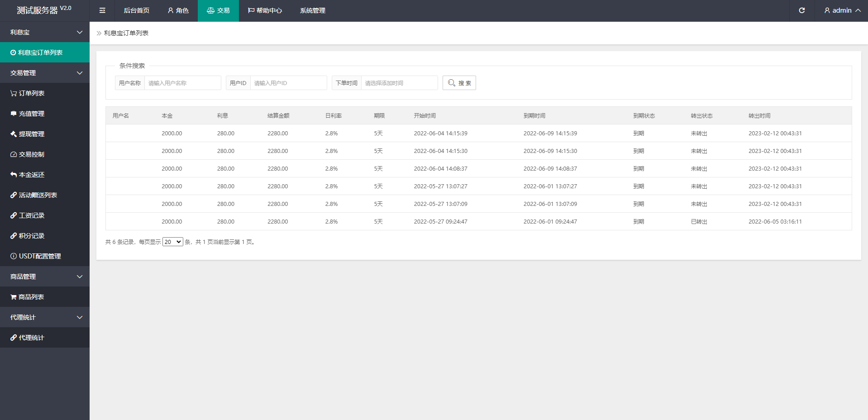
Task: Expand the admin user menu
Action: click(842, 10)
